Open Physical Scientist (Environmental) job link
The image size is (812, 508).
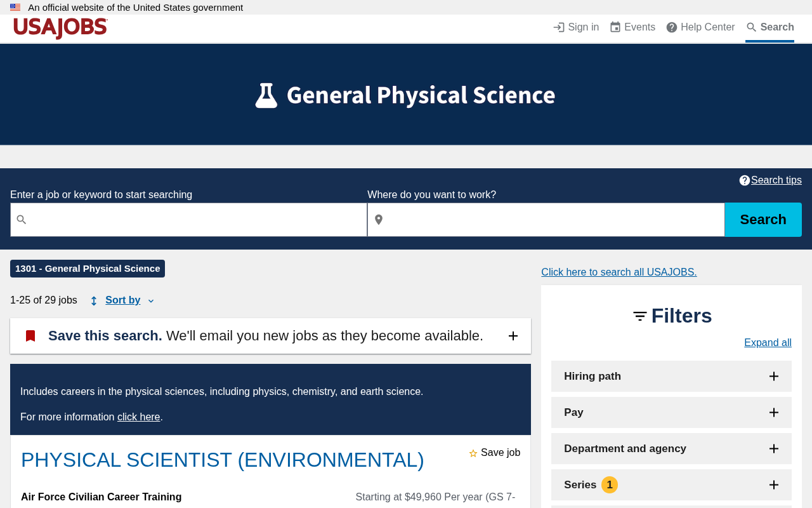coord(223,460)
